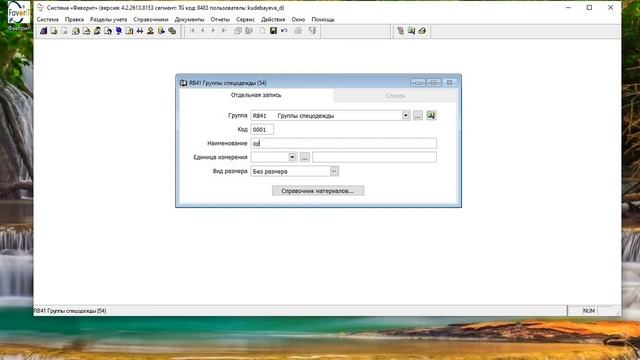Expand the Единица измерения dropdown arrow
Viewport: 640px width, 360px height.
(292, 157)
